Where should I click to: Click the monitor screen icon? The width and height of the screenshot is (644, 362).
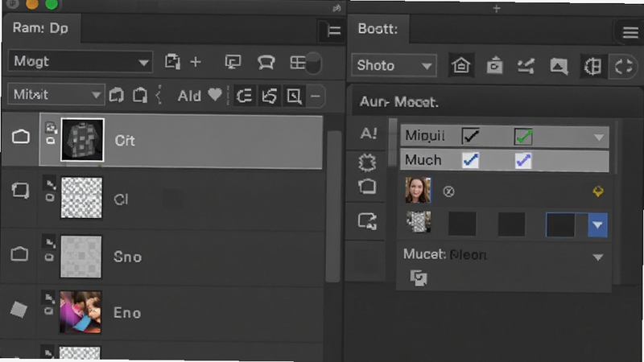tap(233, 62)
